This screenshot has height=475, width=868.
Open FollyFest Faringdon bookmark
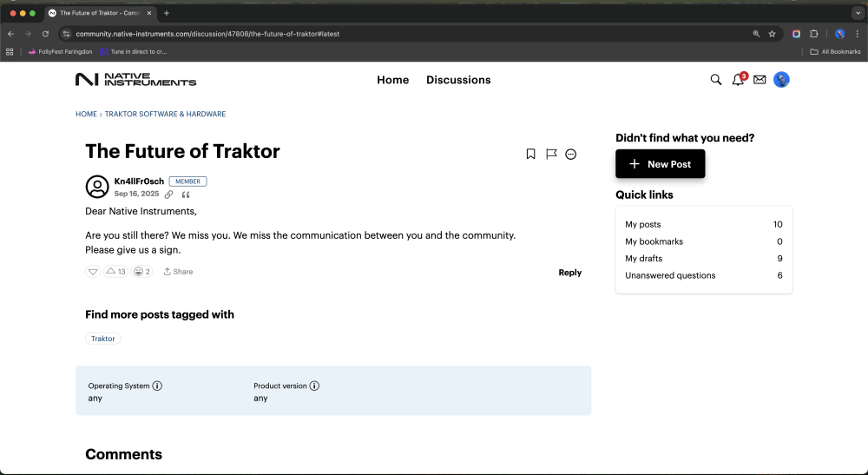tap(61, 51)
